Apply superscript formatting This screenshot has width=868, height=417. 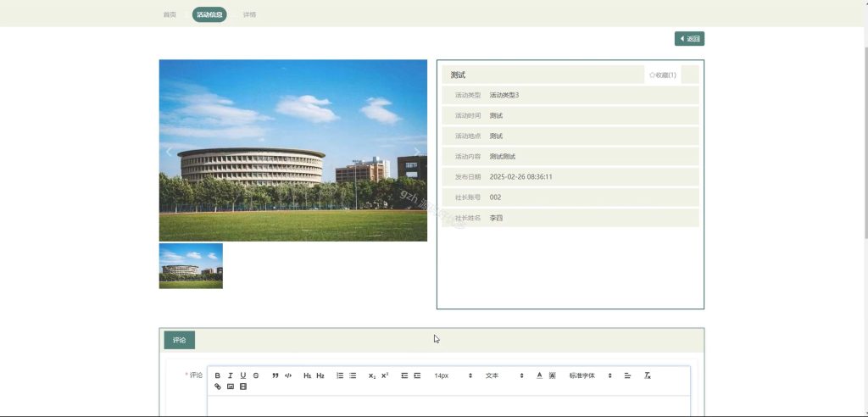tap(385, 375)
